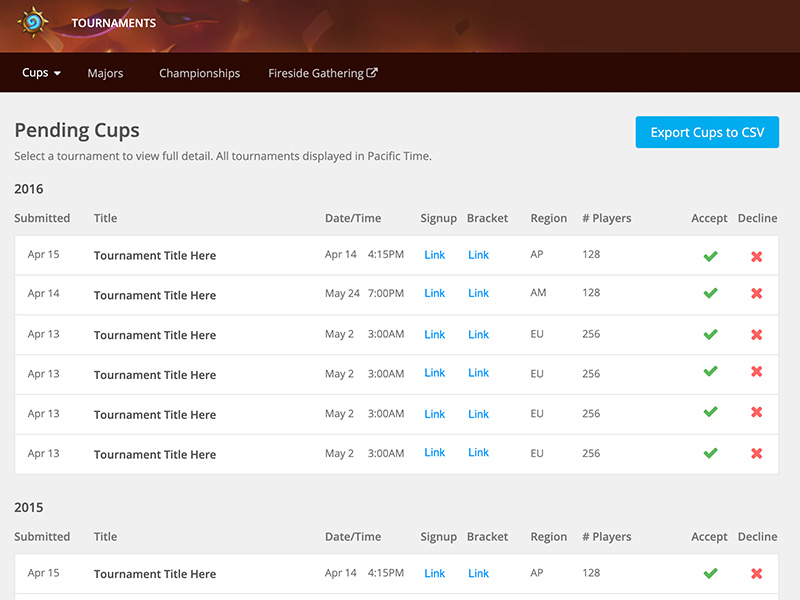Decline the Apr 15 AP tournament with red X
This screenshot has height=600, width=800.
(x=757, y=255)
